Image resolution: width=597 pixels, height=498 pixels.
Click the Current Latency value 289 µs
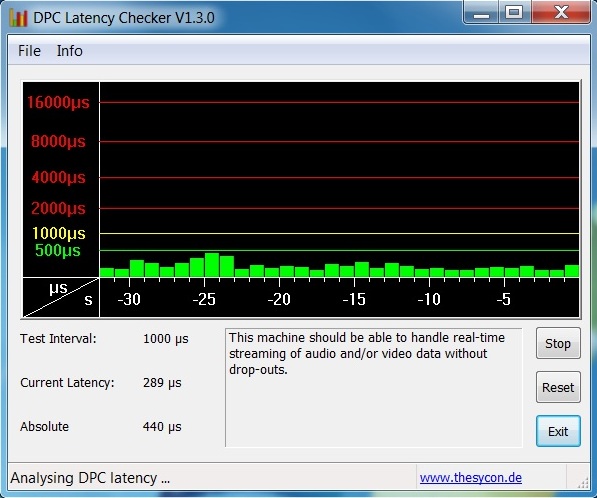(x=162, y=383)
